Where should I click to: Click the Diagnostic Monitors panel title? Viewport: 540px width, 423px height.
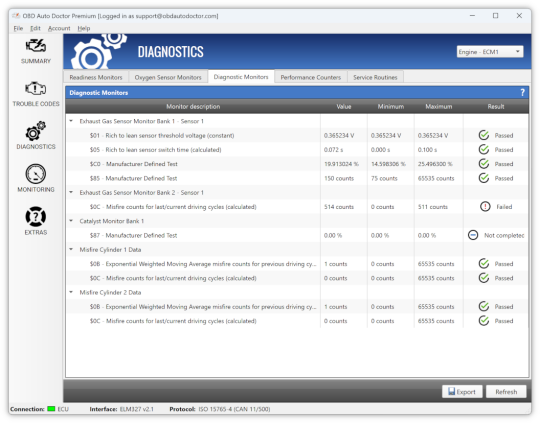[x=98, y=92]
